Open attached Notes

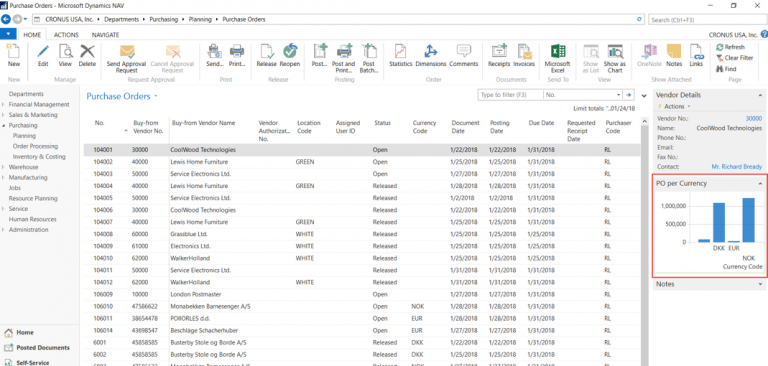(x=674, y=55)
